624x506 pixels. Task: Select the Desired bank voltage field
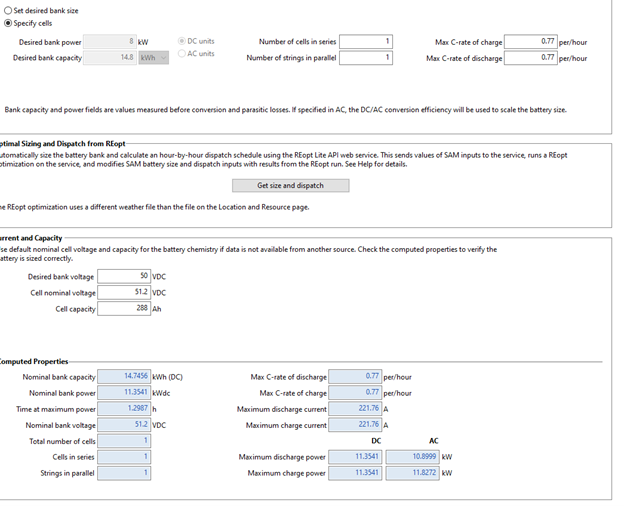tap(124, 276)
